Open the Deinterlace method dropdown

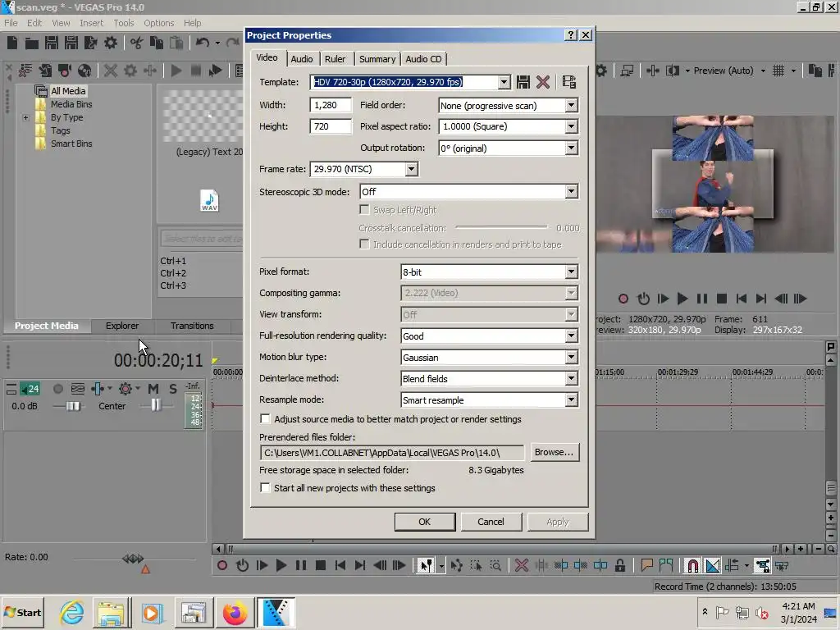(572, 379)
